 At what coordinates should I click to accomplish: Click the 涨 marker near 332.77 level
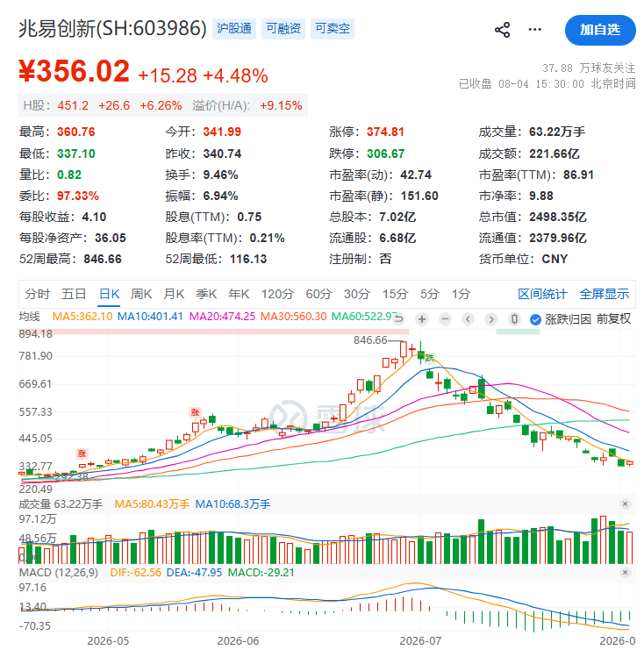click(82, 453)
